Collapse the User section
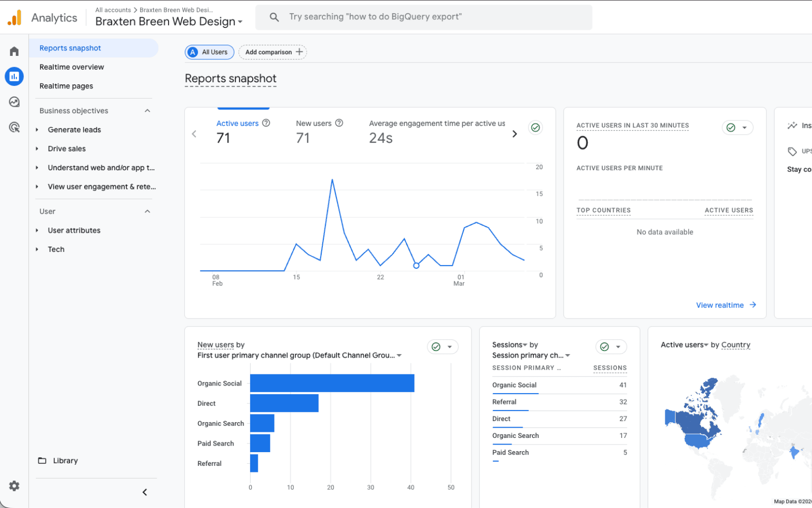Image resolution: width=812 pixels, height=508 pixels. pos(147,211)
